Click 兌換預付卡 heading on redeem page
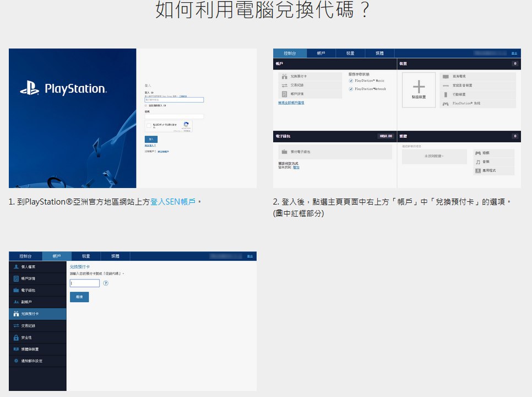Screen dimensions: 532x397 pos(80,267)
